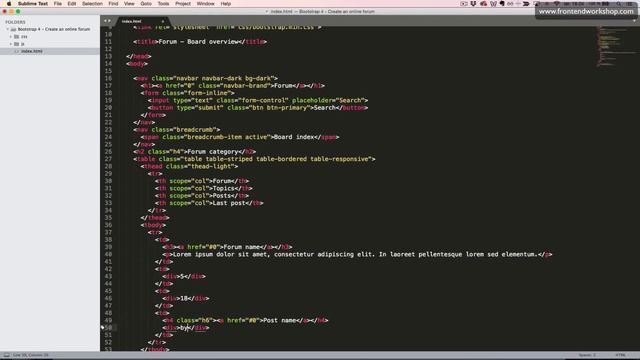Click the tab navigation back arrow

(105, 21)
